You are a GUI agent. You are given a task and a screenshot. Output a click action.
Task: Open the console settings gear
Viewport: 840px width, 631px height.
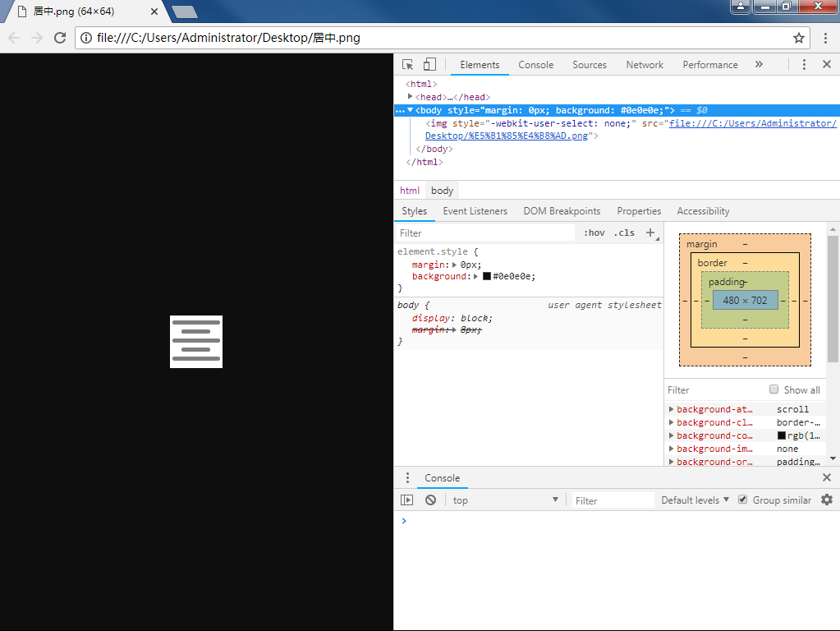826,500
